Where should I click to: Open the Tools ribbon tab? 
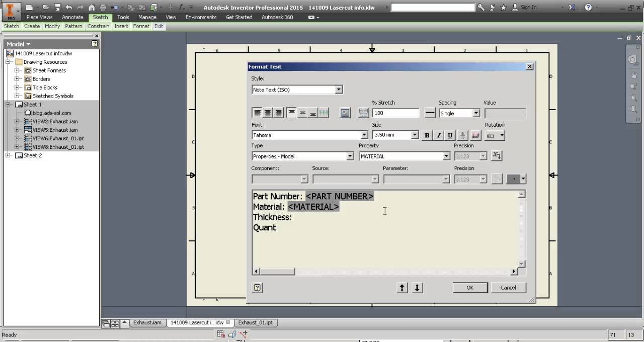pyautogui.click(x=123, y=17)
